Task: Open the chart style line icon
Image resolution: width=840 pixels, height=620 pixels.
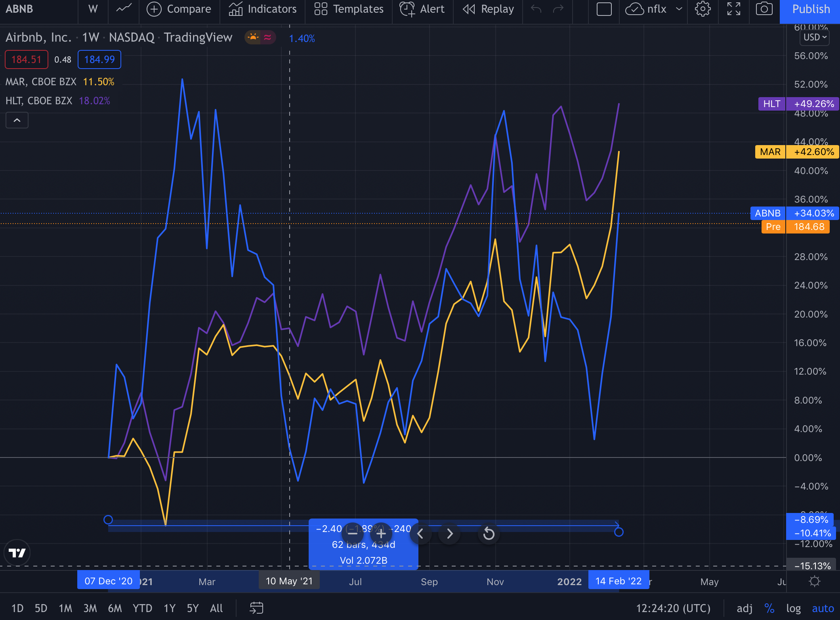Action: point(124,9)
